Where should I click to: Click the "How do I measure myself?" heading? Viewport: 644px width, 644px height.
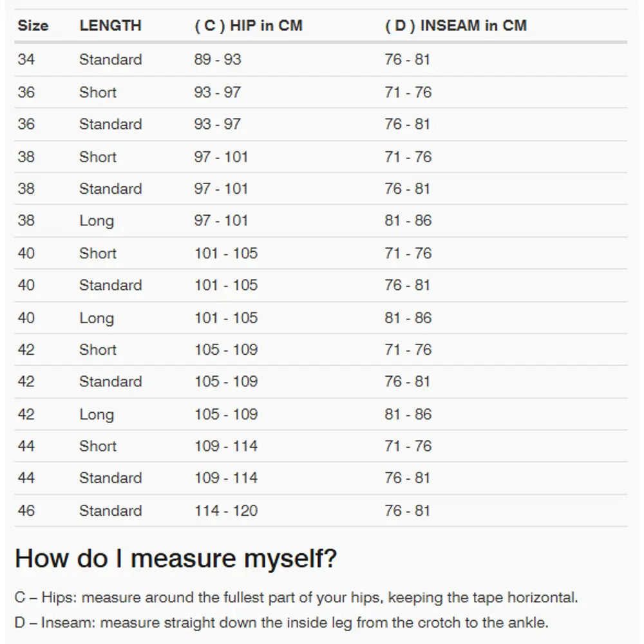click(x=176, y=558)
